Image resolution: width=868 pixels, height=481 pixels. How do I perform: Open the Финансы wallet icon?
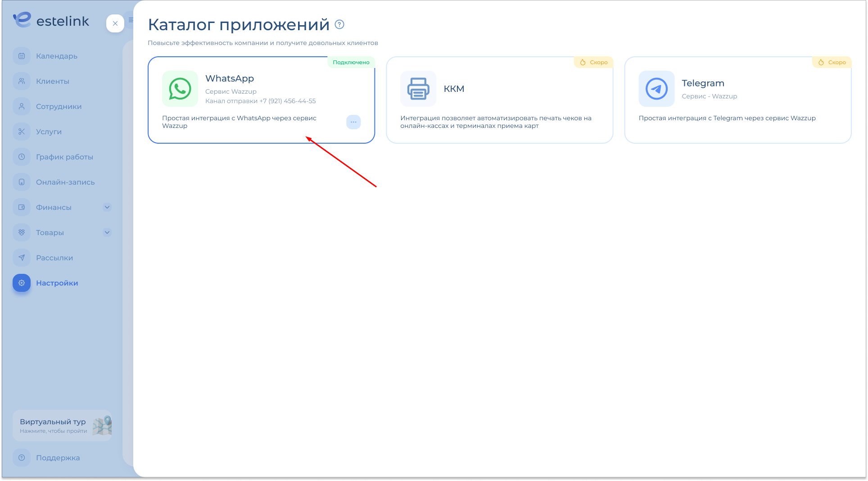[22, 207]
